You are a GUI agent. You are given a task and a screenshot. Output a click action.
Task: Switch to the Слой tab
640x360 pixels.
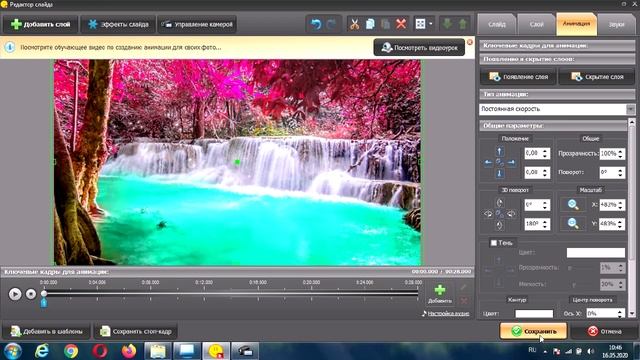click(x=536, y=24)
